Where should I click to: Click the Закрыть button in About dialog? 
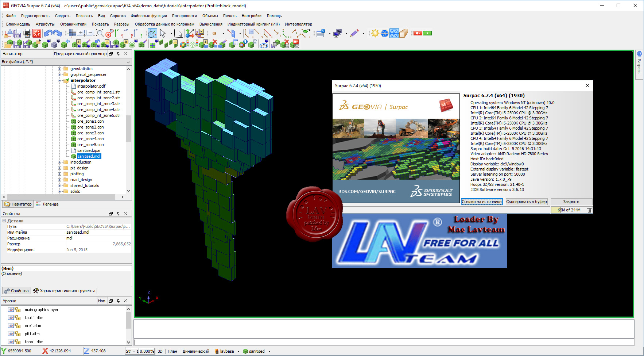pyautogui.click(x=571, y=202)
